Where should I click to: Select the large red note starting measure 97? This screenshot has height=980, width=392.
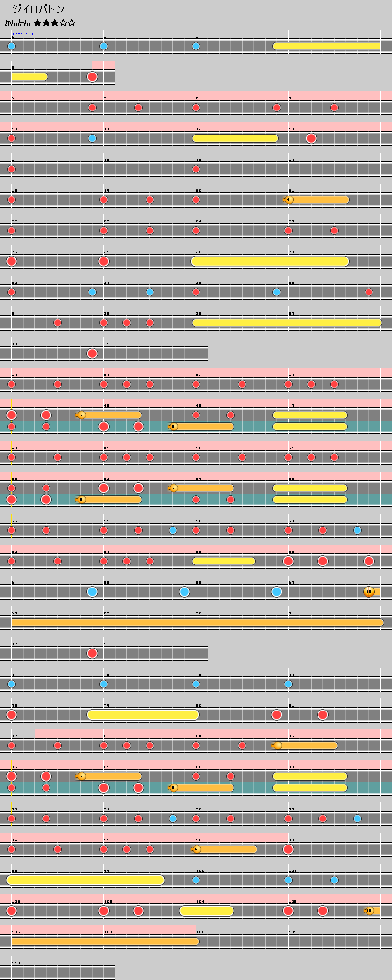point(288,849)
